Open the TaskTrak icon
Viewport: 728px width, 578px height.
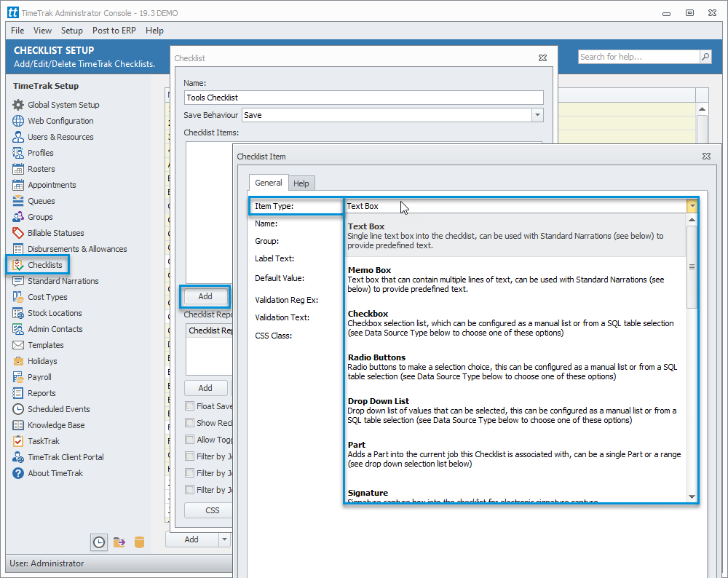pos(18,441)
